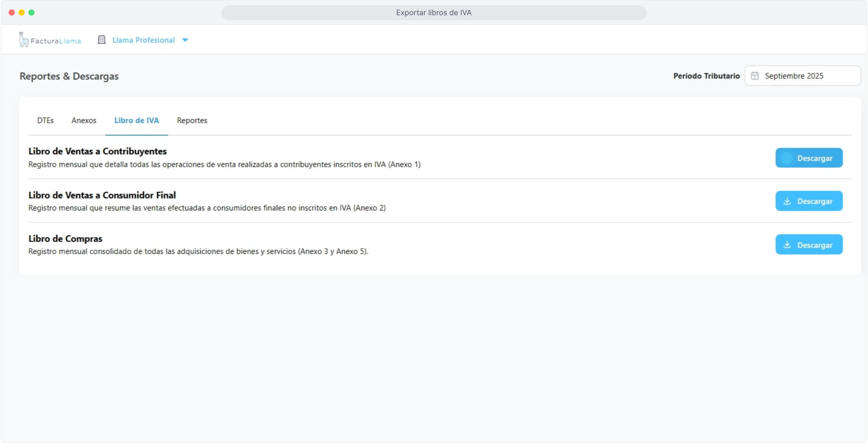
Task: Open the Llama Profesional company selector
Action: point(143,40)
